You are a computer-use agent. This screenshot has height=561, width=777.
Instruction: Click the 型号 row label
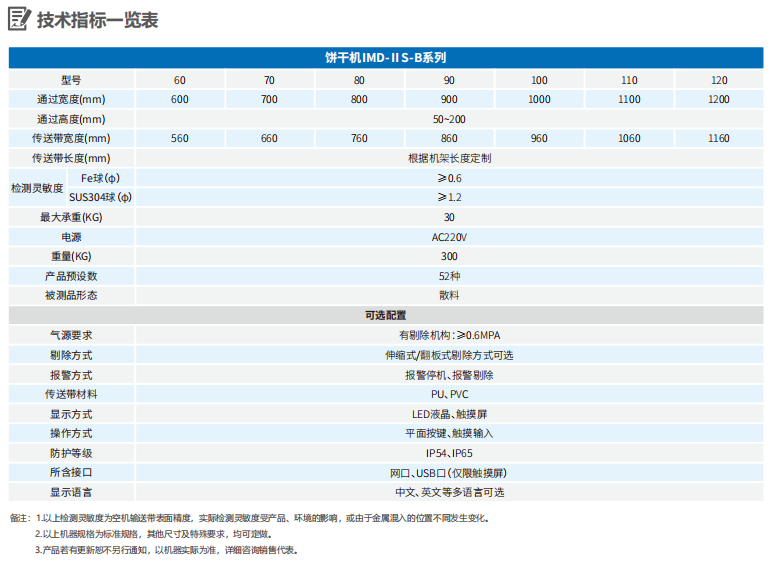71,79
